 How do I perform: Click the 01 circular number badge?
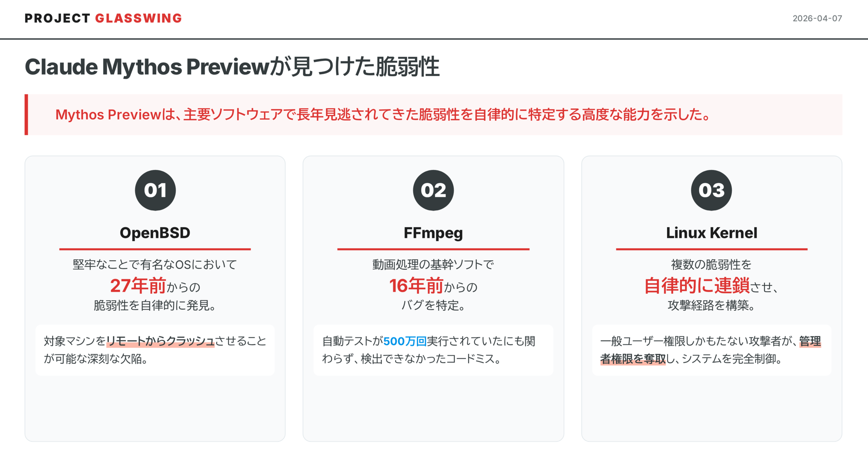click(x=155, y=190)
